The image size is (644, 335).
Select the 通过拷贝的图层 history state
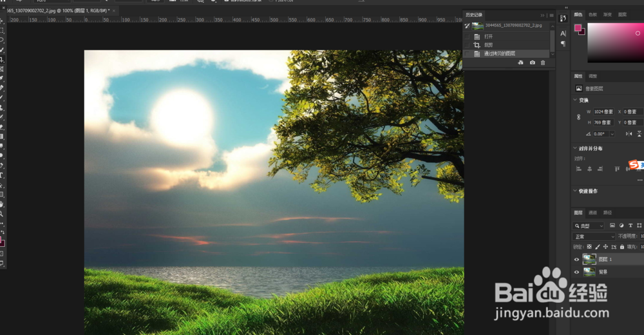[506, 53]
